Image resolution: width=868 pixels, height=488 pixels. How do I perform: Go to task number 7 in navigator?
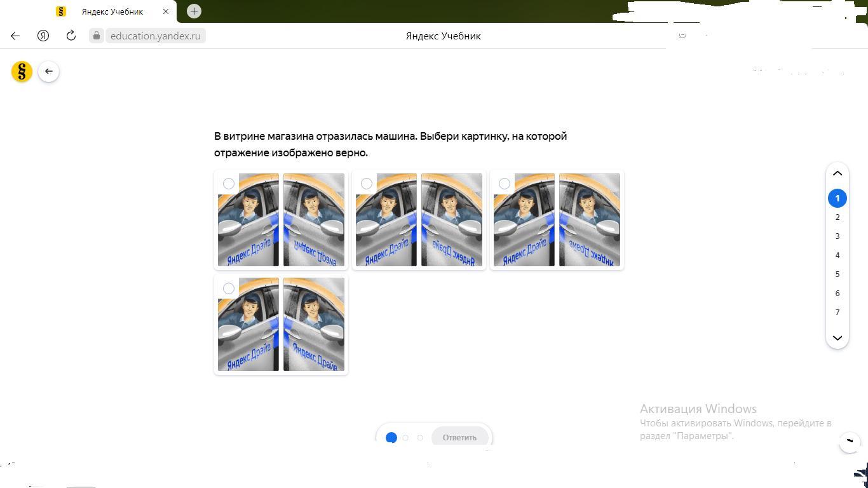click(x=837, y=313)
